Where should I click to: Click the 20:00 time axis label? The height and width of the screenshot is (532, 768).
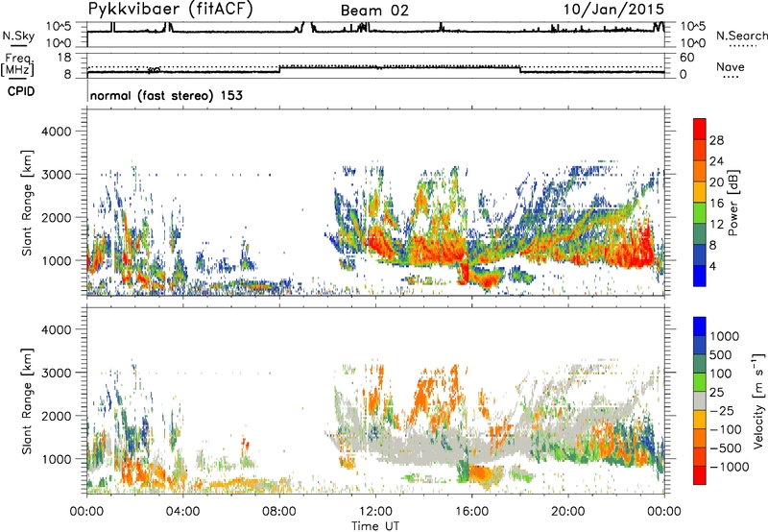pos(568,512)
